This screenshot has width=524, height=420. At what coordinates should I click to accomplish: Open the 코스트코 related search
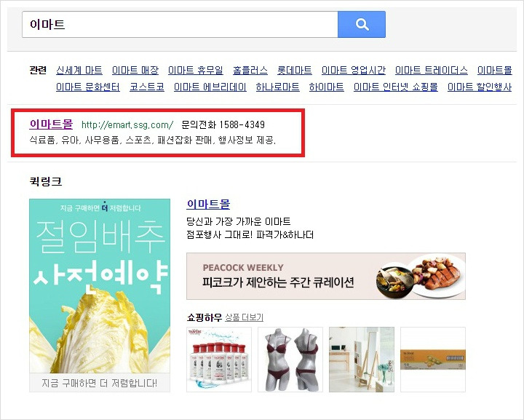(147, 87)
